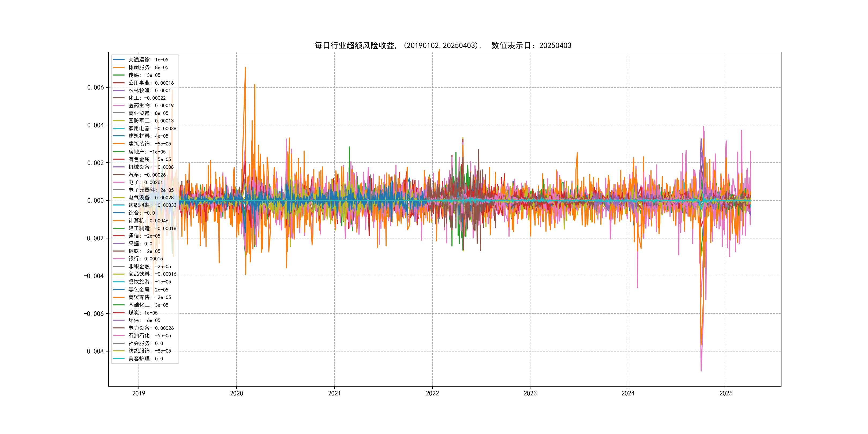Click the -0.008 y-axis tick label
Screen dimensions: 868x434
tap(94, 351)
